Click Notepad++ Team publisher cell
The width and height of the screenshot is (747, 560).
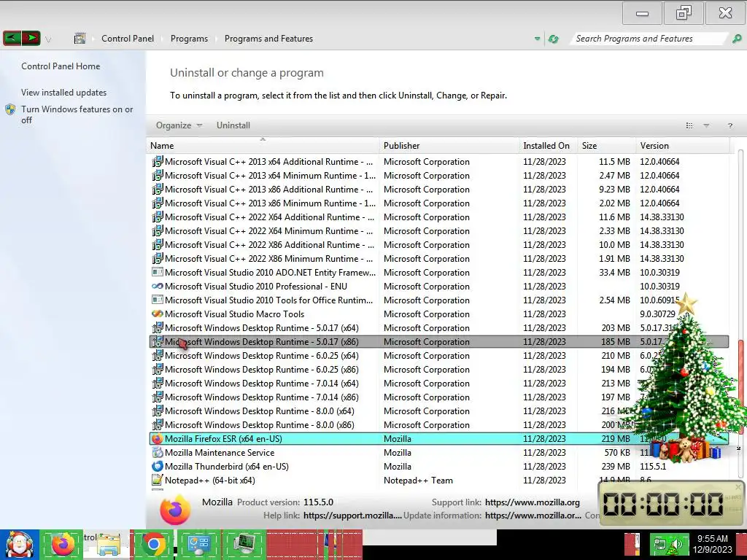[x=418, y=480]
